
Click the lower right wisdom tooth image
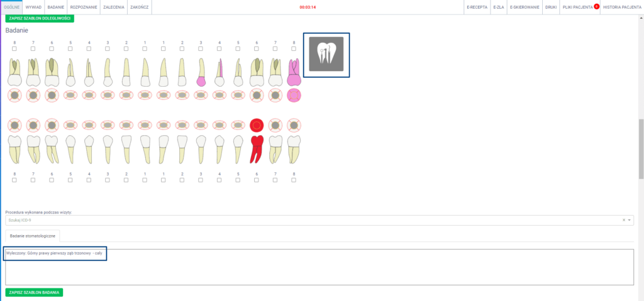point(14,148)
